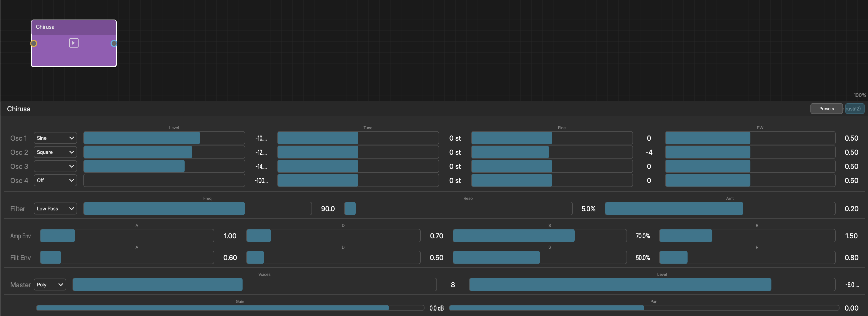Adjust the Osc 2 PW slider

click(x=750, y=152)
